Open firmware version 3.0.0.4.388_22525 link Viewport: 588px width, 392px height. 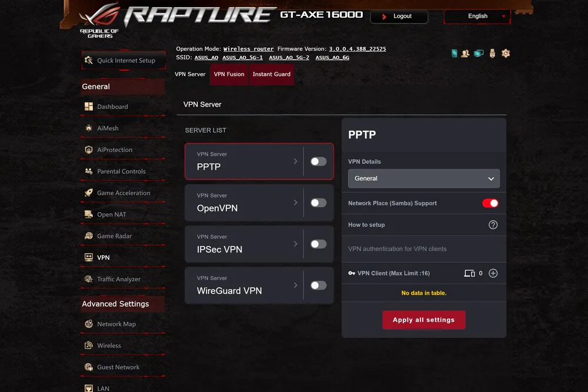358,49
